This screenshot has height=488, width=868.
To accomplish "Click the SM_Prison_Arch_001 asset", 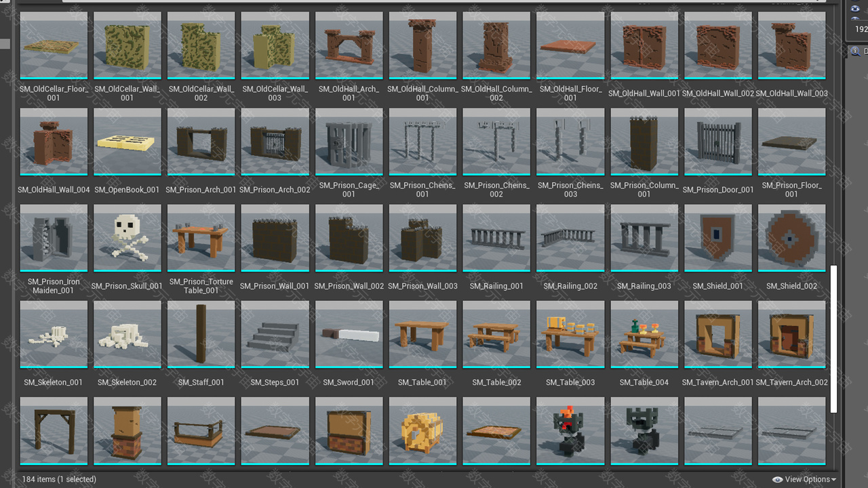I will pos(201,142).
